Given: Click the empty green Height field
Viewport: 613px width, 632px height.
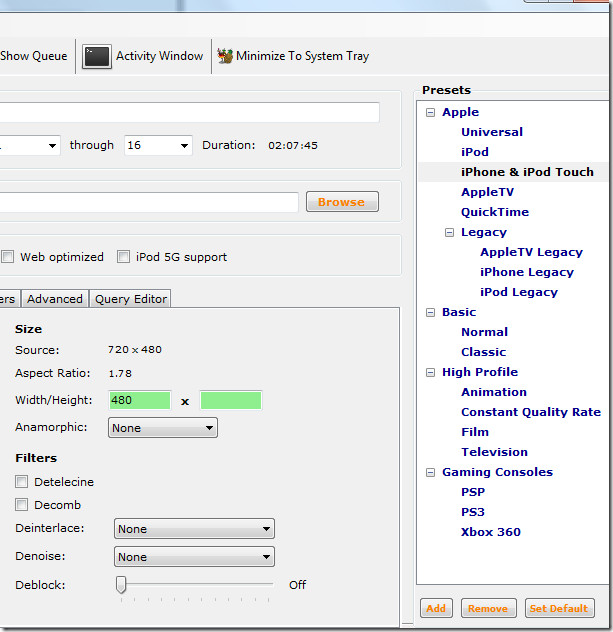Looking at the screenshot, I should pos(231,400).
